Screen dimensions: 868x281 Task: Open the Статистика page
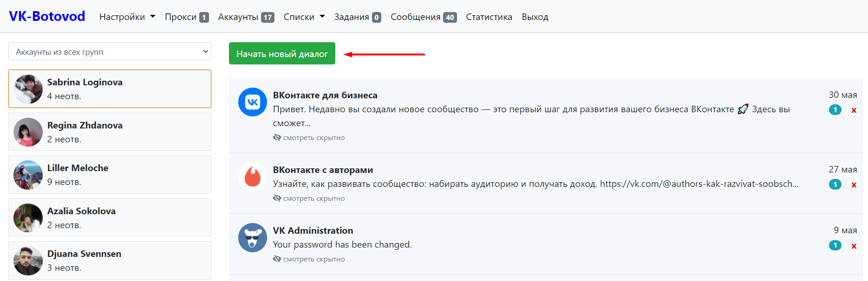click(489, 17)
